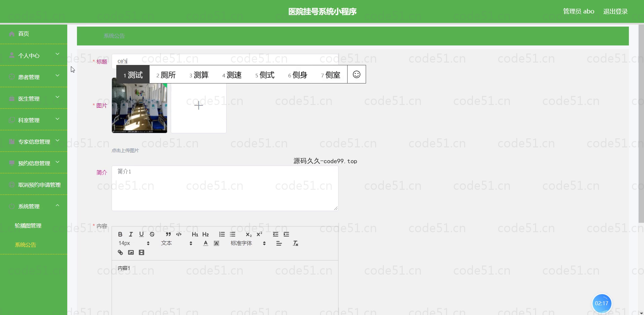Choose IME candidate 测试

(x=133, y=75)
